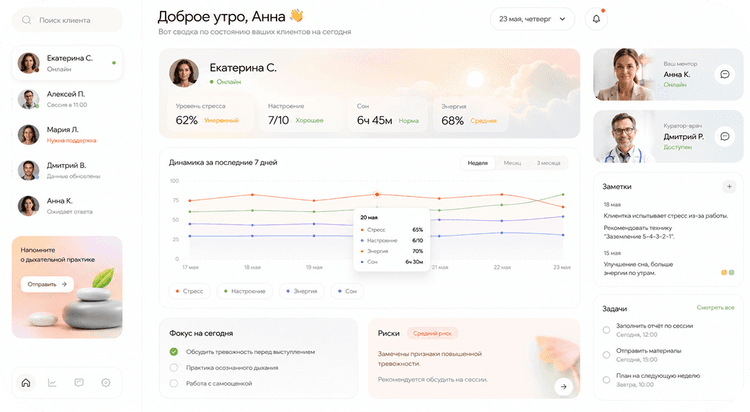Image resolution: width=750 pixels, height=412 pixels.
Task: Toggle the Энергия legend series
Action: (302, 291)
